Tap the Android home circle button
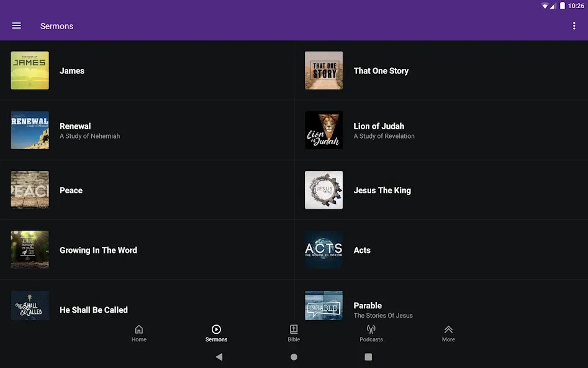The height and width of the screenshot is (368, 588). point(294,357)
